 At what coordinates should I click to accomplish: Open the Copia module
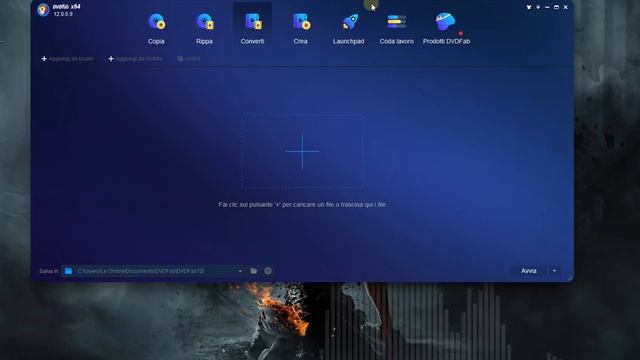tap(156, 28)
